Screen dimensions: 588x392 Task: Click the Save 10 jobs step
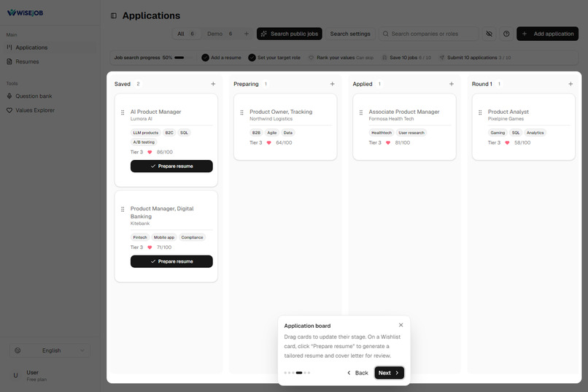pyautogui.click(x=406, y=58)
